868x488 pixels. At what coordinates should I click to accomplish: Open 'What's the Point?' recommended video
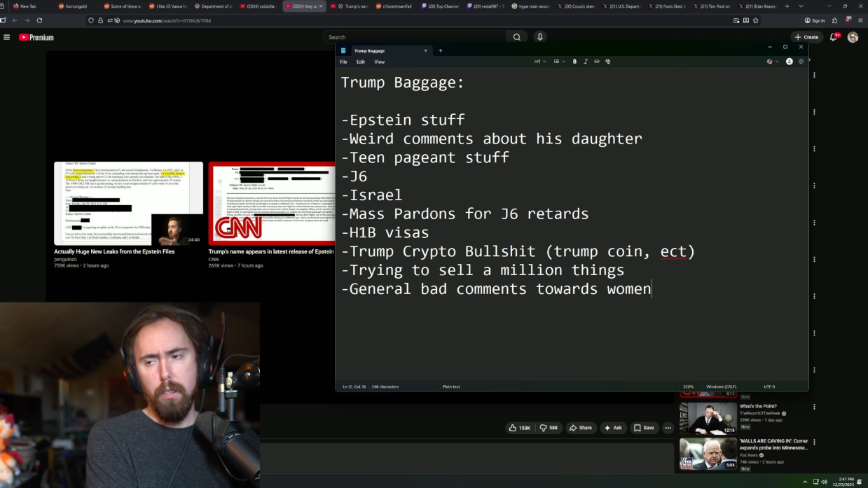758,406
